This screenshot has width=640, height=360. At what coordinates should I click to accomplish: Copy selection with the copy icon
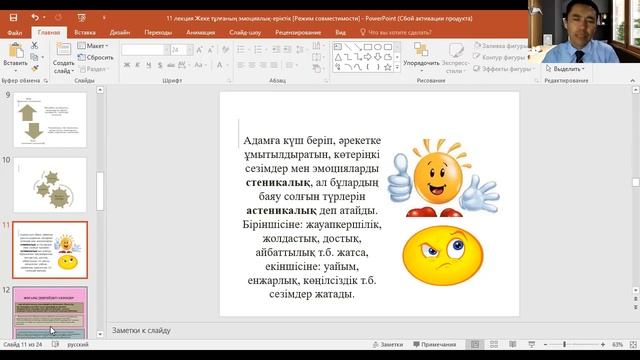click(x=34, y=57)
